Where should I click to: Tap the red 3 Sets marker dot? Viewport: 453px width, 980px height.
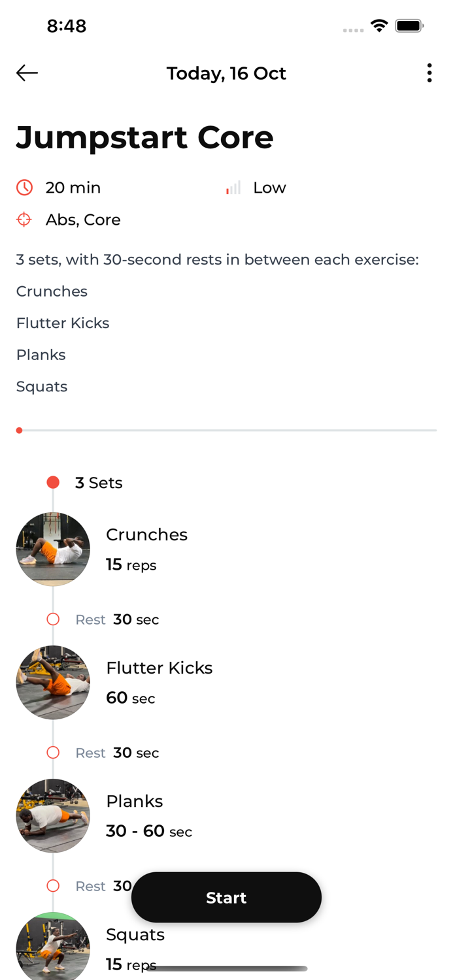click(x=53, y=483)
